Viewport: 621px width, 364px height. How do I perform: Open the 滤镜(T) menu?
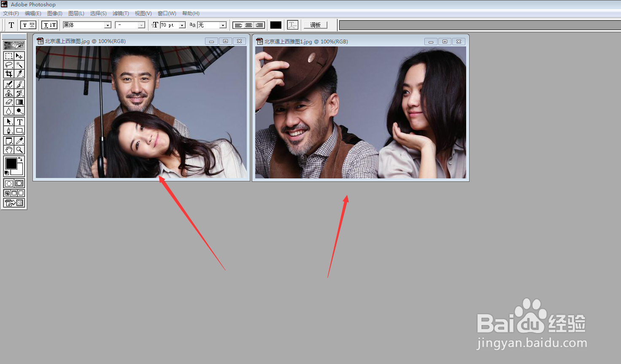[x=121, y=13]
